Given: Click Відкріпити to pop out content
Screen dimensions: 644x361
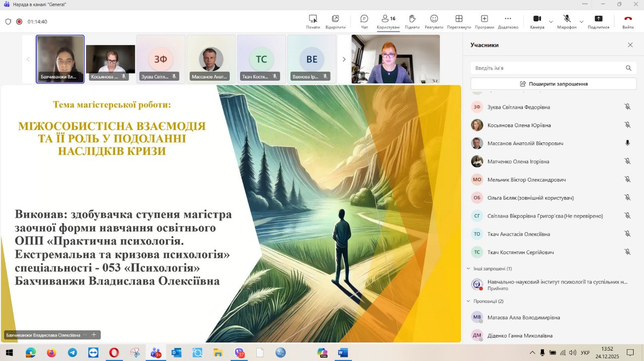Looking at the screenshot, I should [335, 22].
